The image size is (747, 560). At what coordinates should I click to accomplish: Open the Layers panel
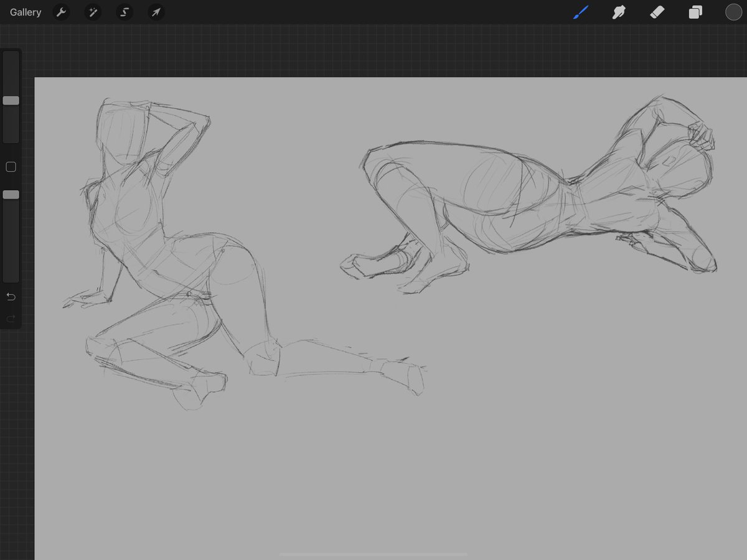tap(695, 12)
